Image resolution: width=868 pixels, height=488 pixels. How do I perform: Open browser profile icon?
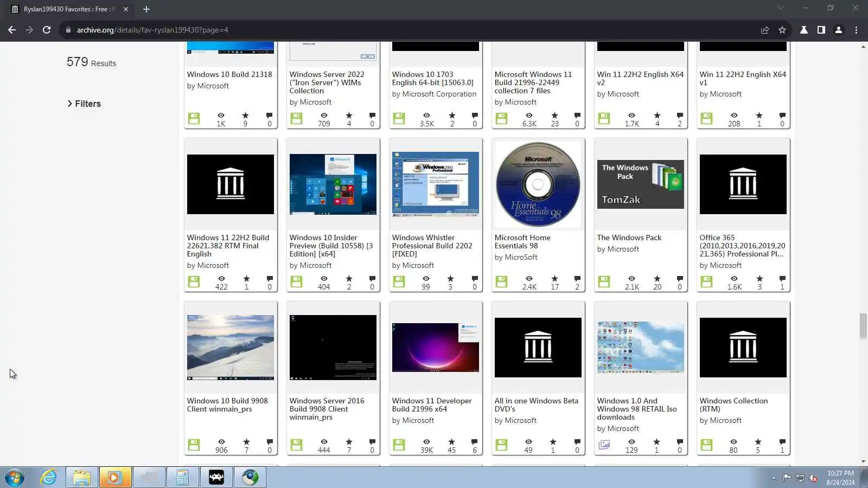tap(839, 30)
